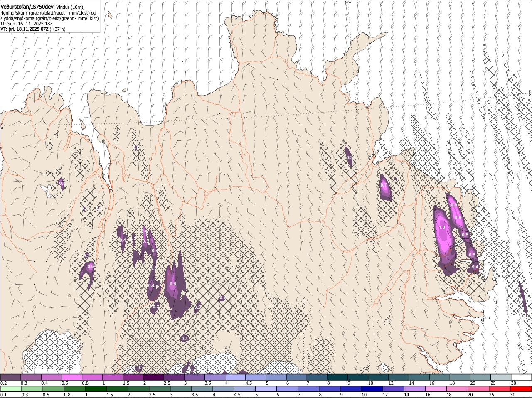Pick pale green lower swatch between 0.1 and 0.3

coord(11,389)
